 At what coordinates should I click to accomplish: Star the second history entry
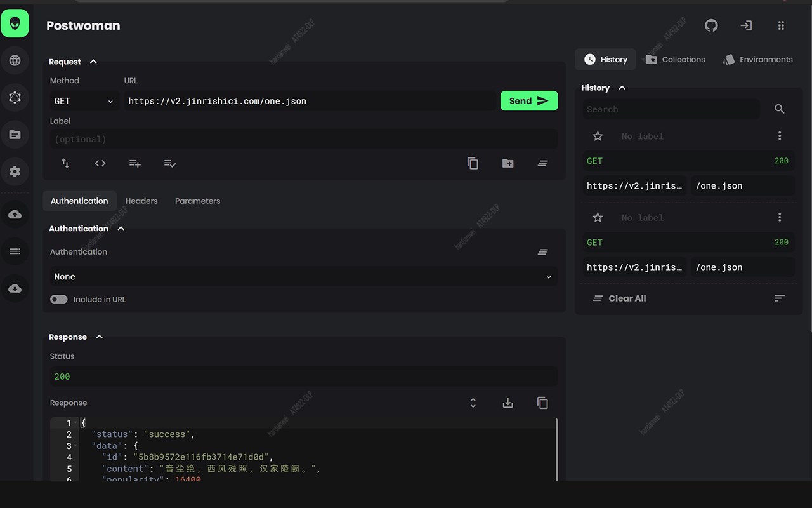point(598,217)
